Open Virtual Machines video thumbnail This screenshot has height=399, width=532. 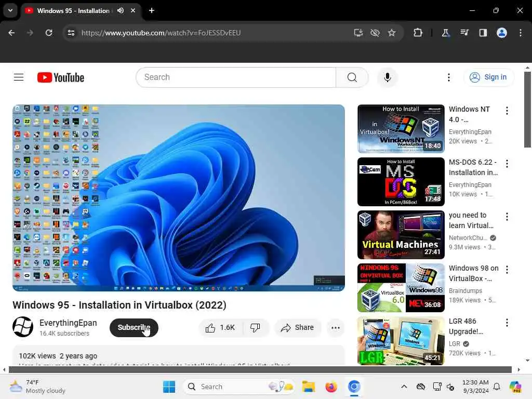click(401, 234)
